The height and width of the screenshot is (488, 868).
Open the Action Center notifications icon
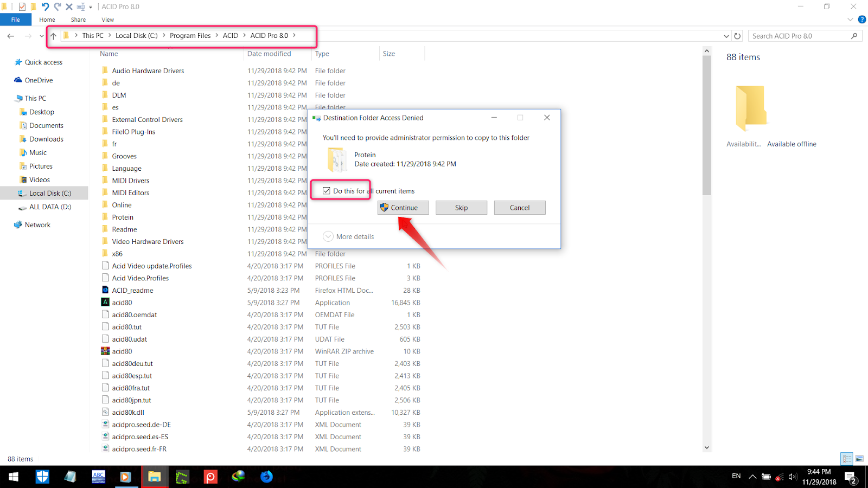pyautogui.click(x=851, y=477)
